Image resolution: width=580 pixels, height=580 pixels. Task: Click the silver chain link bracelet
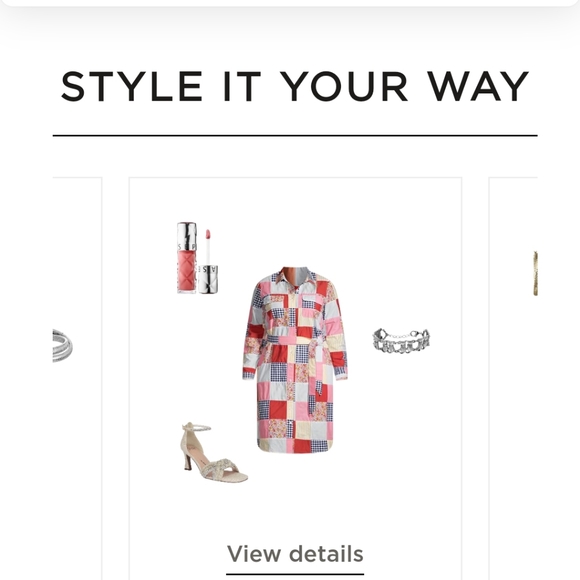click(x=401, y=341)
